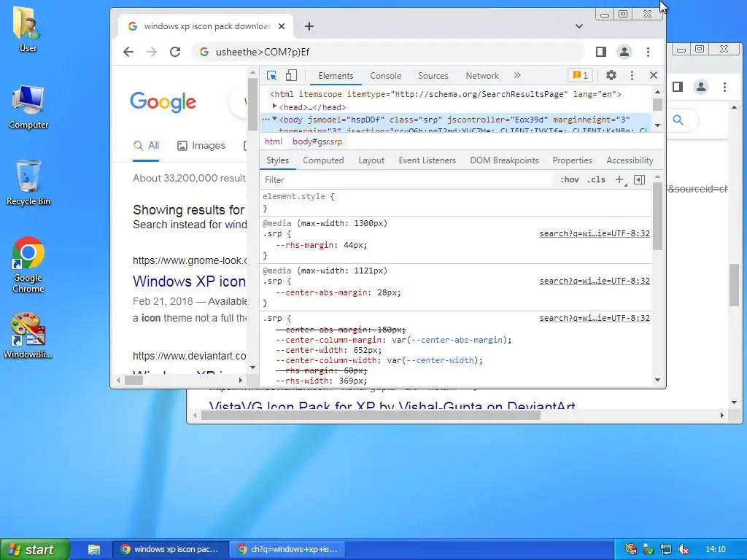Screen dimensions: 747x560
Task: Switch to the Network tab
Action: [x=482, y=76]
